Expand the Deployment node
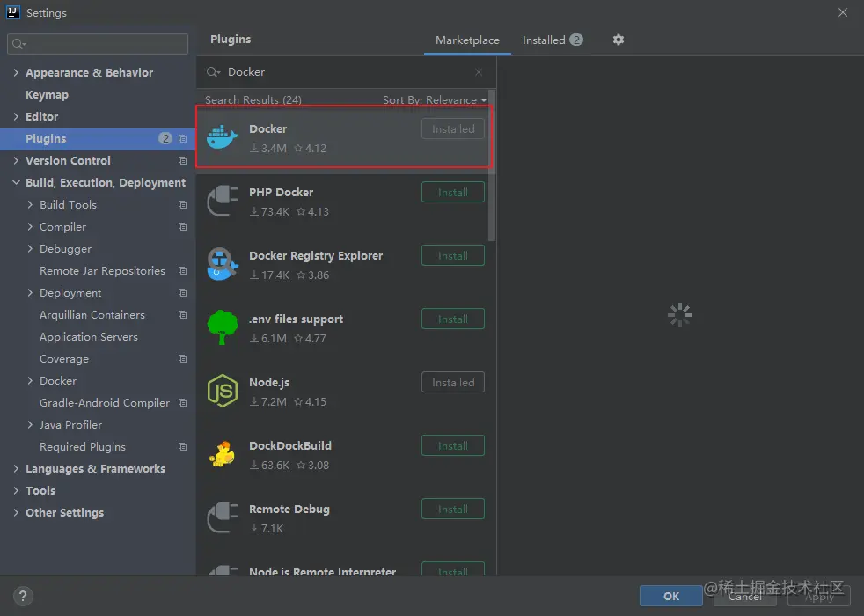Image resolution: width=864 pixels, height=616 pixels. click(x=30, y=292)
